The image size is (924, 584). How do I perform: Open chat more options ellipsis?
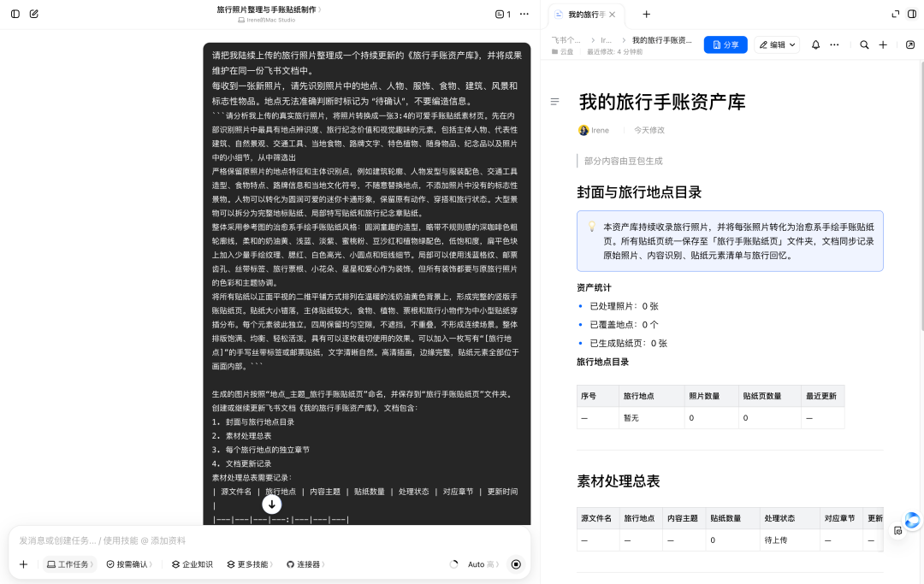click(524, 14)
